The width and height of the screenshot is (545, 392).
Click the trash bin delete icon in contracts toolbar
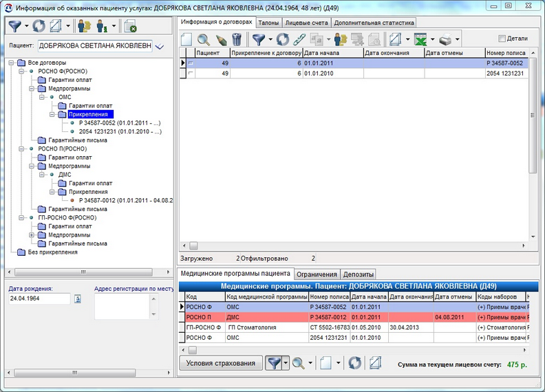(237, 39)
